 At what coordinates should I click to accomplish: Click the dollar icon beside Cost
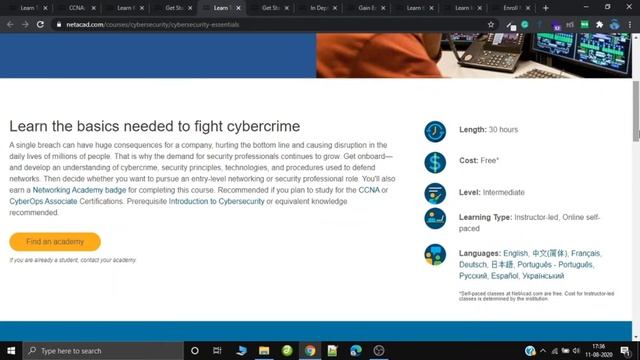tap(435, 162)
